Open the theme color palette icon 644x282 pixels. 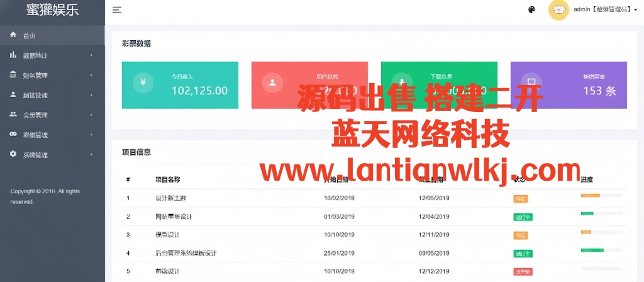(532, 9)
